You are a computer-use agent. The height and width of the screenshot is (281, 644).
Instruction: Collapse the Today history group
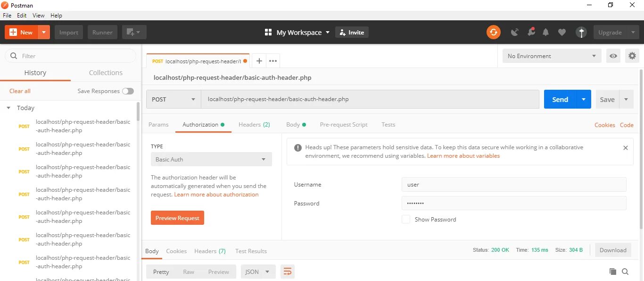coord(8,108)
